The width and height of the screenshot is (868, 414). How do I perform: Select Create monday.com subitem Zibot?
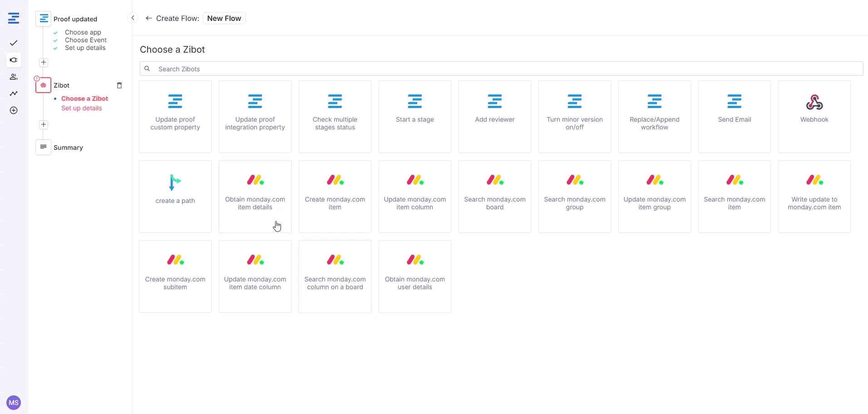(x=175, y=276)
